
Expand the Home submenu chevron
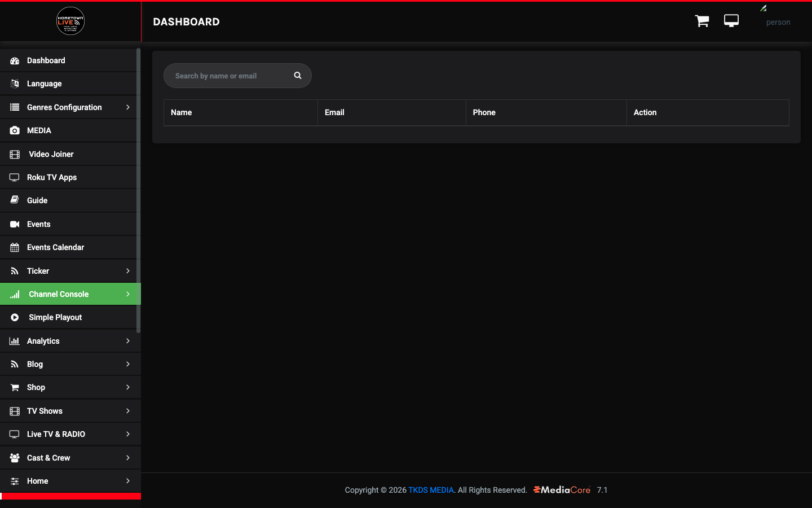pos(128,481)
